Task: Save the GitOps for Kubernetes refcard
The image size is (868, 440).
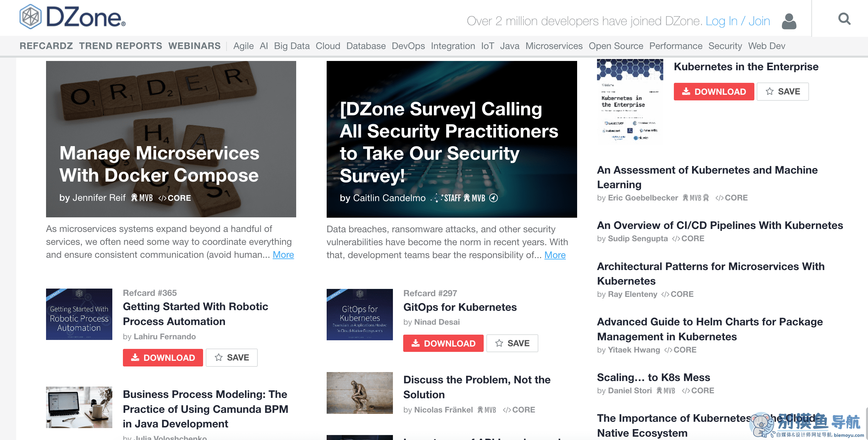Action: pos(512,343)
